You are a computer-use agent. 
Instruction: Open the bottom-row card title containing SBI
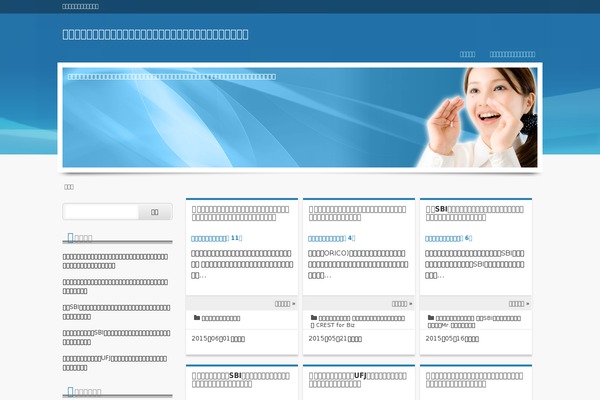pyautogui.click(x=241, y=380)
